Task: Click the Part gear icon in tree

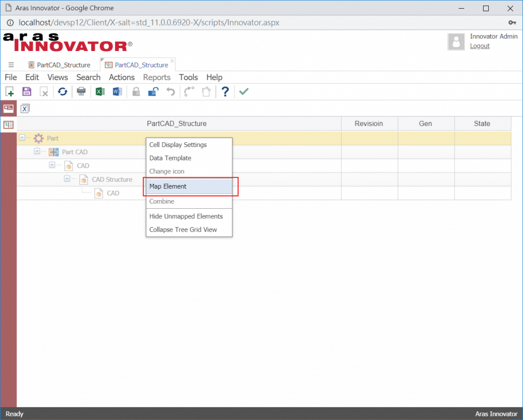Action: pos(38,138)
